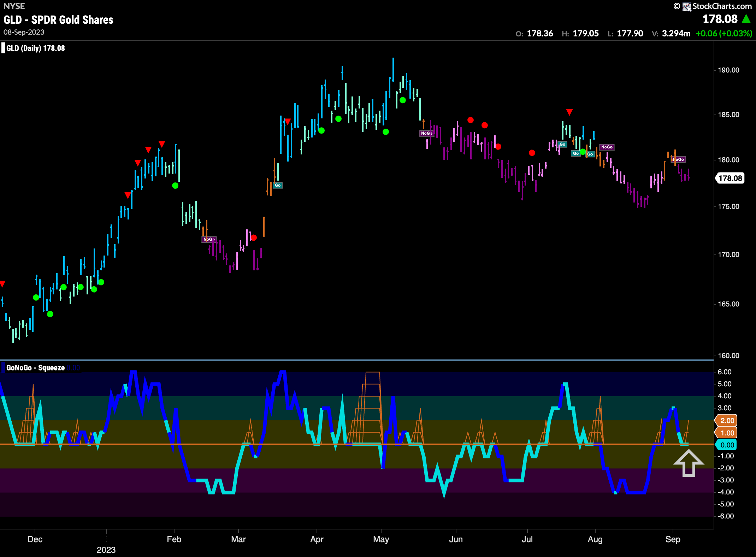This screenshot has width=756, height=557.
Task: Click the lowest green dot in December
Action: [50, 314]
